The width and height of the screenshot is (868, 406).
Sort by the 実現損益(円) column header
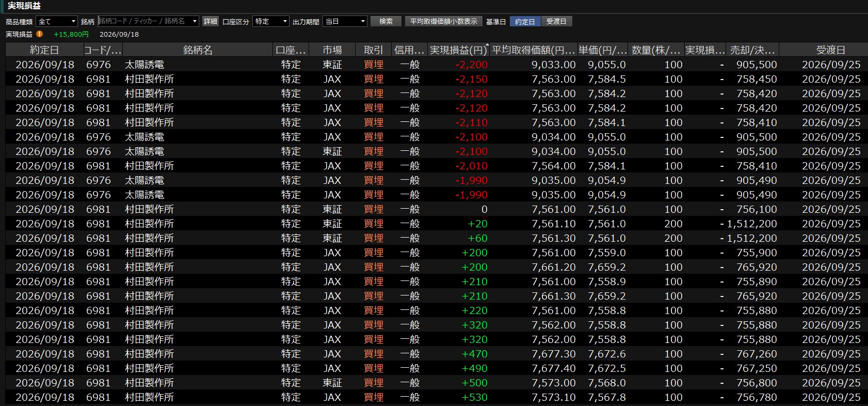(x=458, y=50)
